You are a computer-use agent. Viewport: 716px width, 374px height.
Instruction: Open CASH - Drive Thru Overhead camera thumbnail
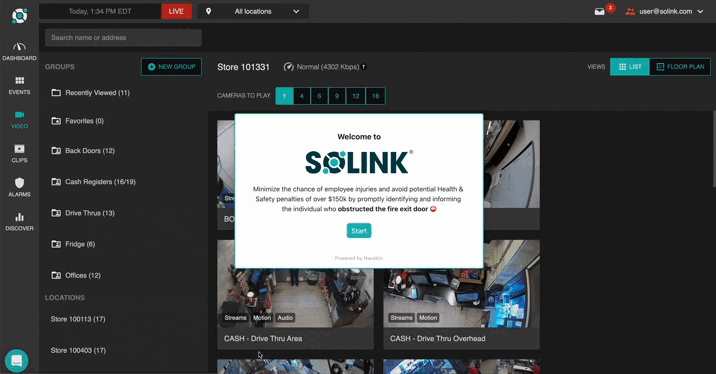point(461,295)
